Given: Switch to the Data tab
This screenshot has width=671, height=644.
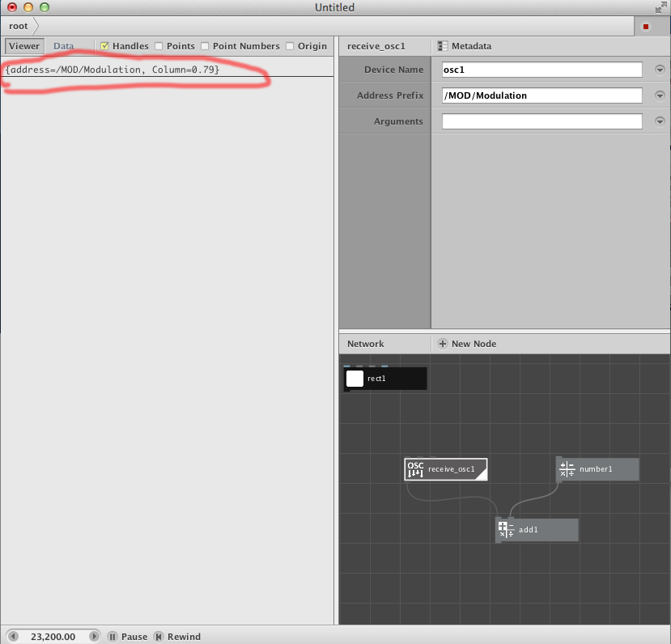Looking at the screenshot, I should (x=63, y=46).
